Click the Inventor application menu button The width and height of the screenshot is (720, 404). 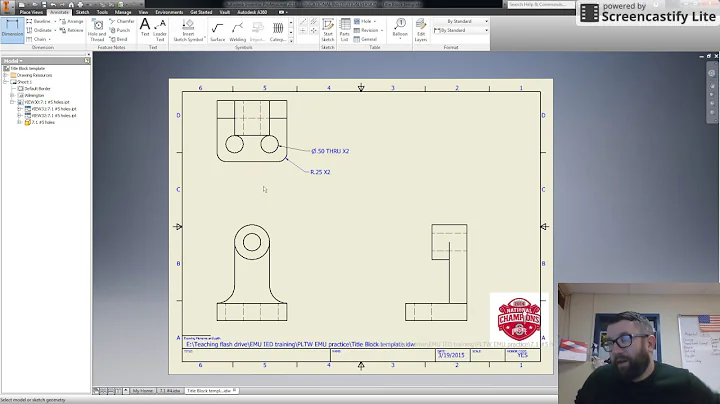(8, 6)
